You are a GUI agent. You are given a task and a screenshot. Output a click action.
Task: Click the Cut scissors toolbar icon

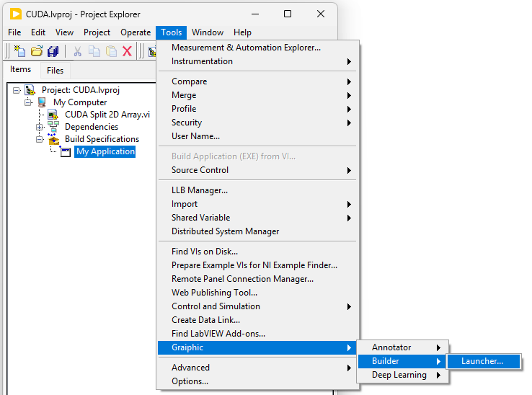(77, 51)
